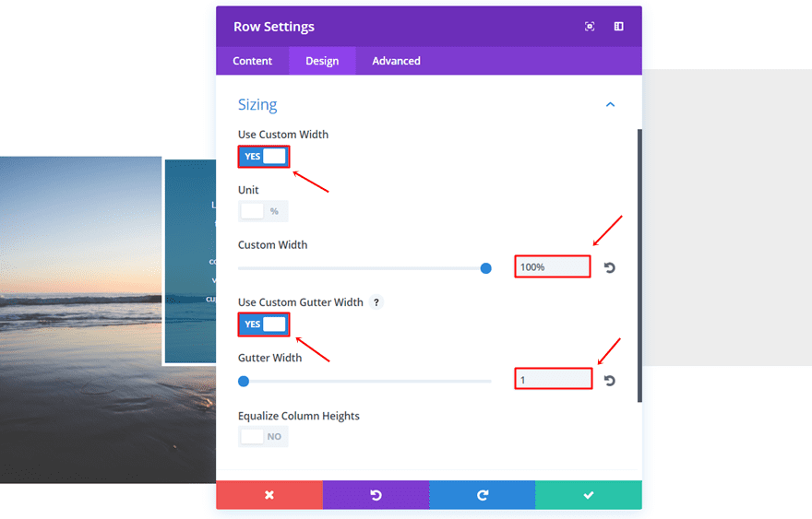Discard changes with the red X button

pyautogui.click(x=269, y=495)
